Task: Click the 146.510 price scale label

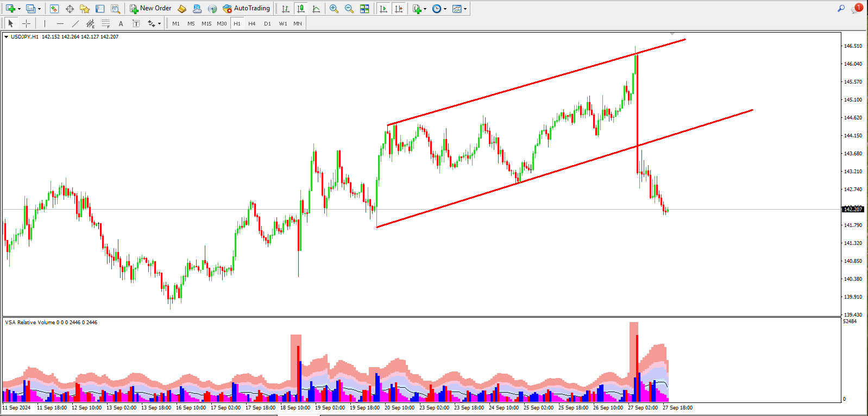Action: [853, 46]
